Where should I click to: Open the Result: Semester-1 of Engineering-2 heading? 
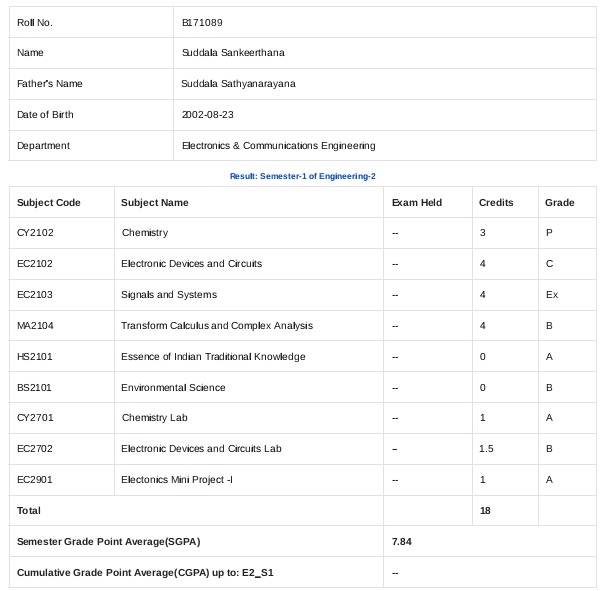coord(303,176)
